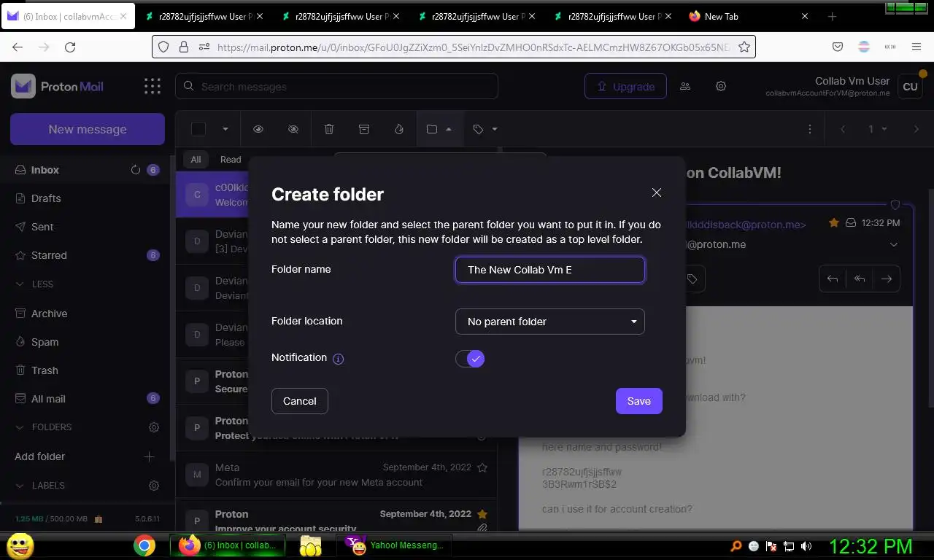Open folders settings gear icon
The image size is (934, 560).
click(154, 427)
